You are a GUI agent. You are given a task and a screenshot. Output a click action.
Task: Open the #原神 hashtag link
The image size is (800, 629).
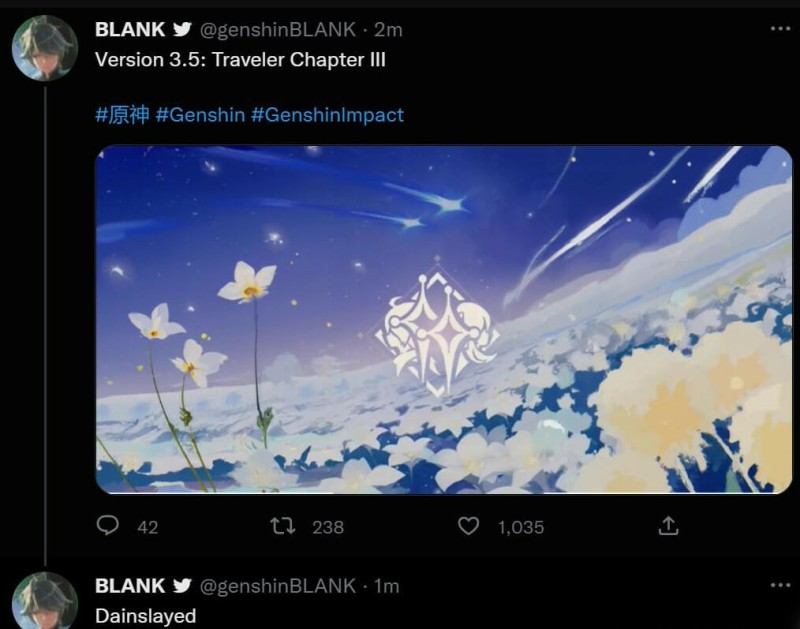tap(122, 115)
